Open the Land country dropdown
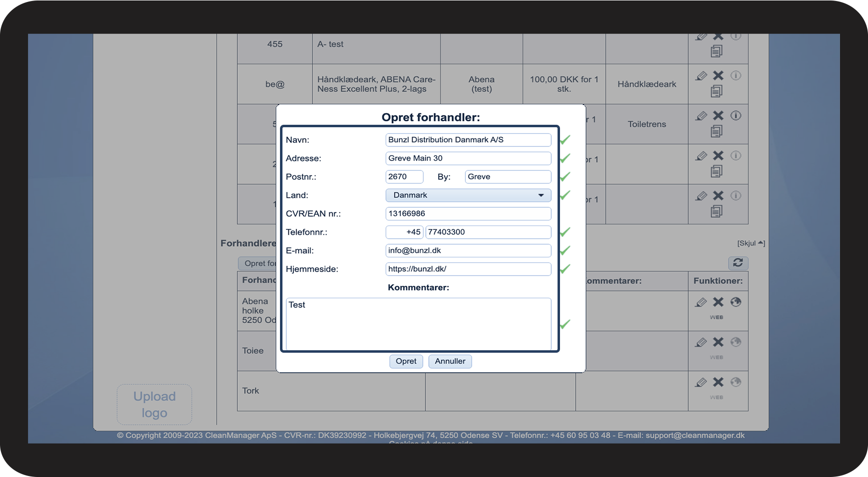 click(468, 195)
